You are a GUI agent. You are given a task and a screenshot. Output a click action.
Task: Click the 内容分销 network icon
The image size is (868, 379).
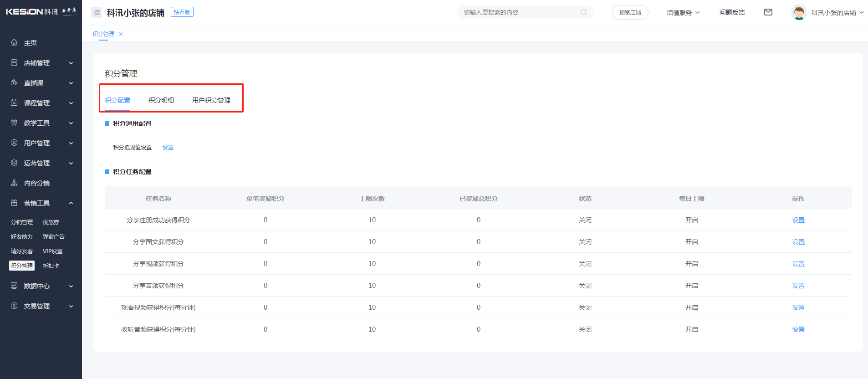tap(14, 183)
